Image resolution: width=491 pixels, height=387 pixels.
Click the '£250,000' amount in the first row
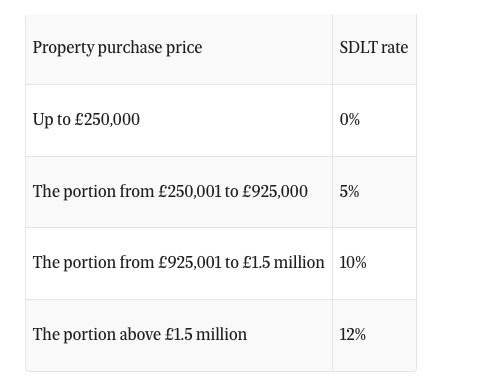pyautogui.click(x=107, y=119)
